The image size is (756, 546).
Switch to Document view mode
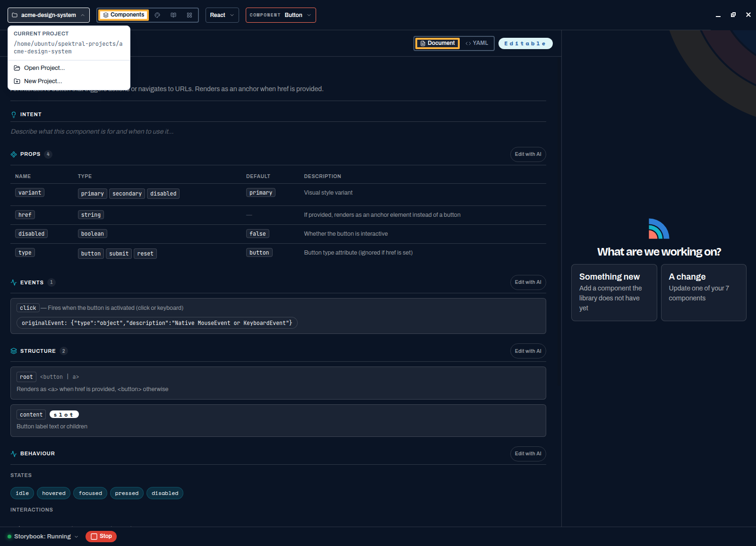coord(438,43)
